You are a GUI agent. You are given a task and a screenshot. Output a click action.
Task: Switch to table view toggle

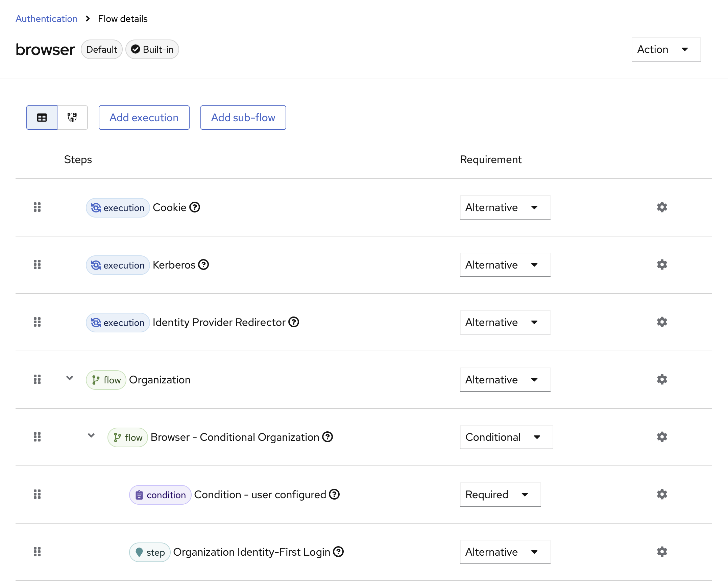click(42, 118)
